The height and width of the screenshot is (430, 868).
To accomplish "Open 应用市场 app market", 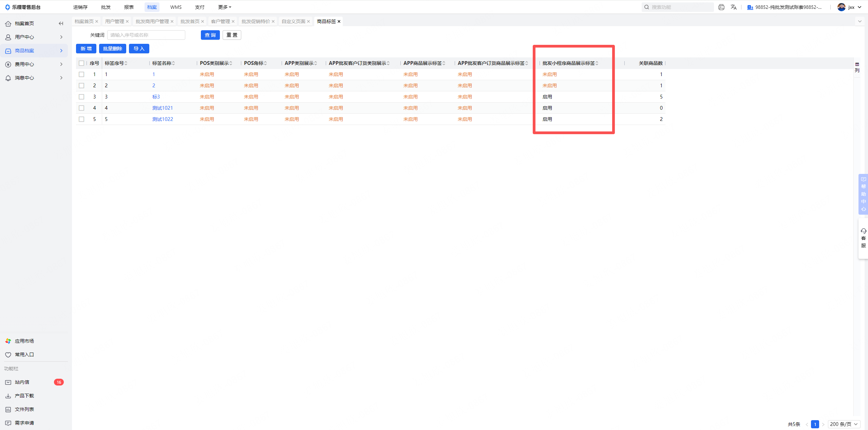I will tap(24, 341).
